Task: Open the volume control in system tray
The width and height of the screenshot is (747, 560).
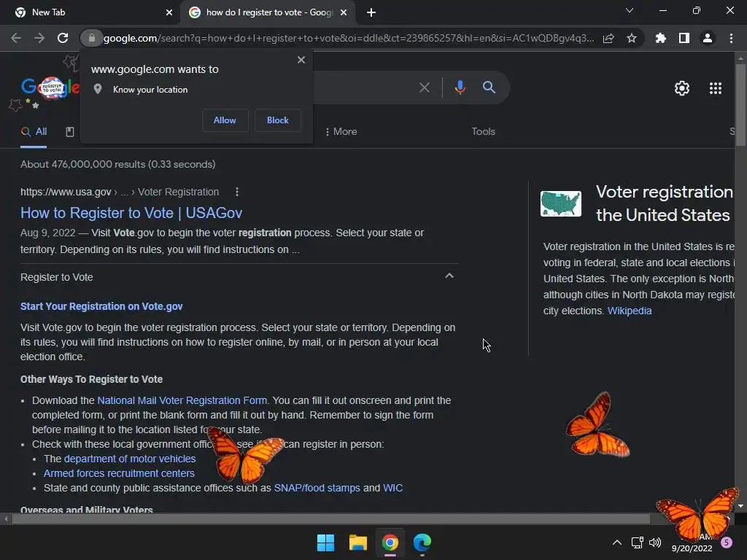Action: [x=656, y=542]
